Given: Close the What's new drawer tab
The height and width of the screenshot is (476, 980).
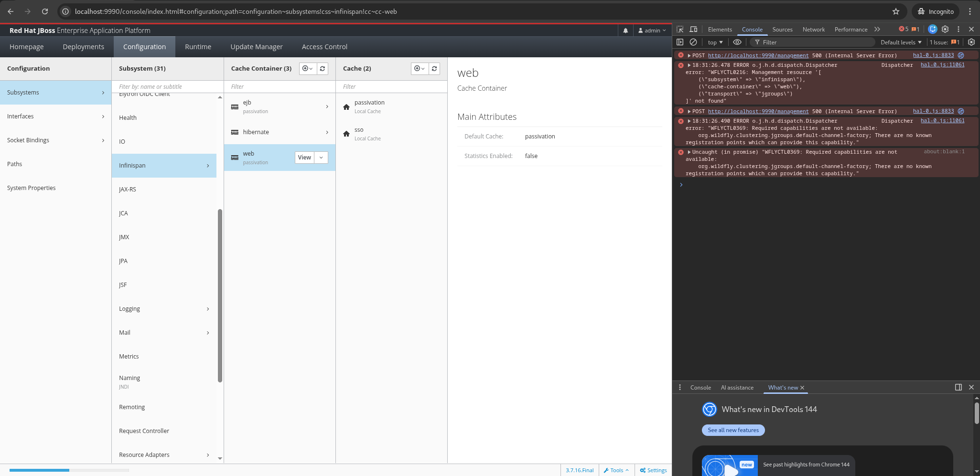Looking at the screenshot, I should [802, 388].
